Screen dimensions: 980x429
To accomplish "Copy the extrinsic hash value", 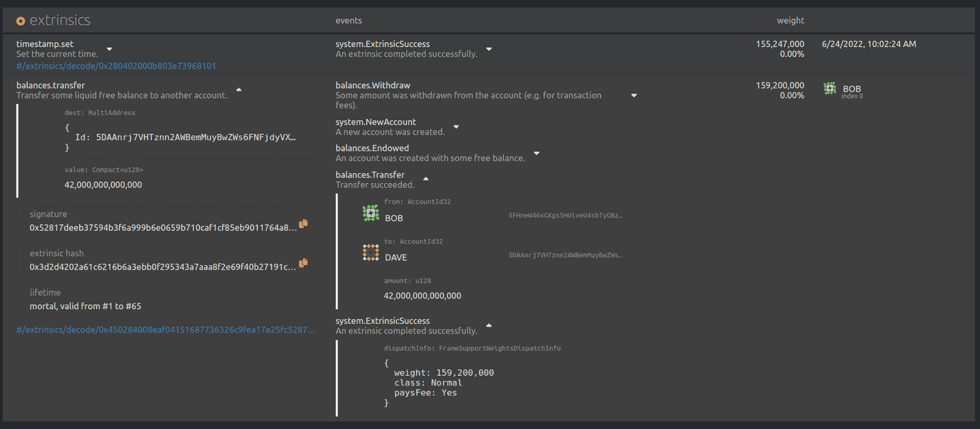I will tap(303, 263).
